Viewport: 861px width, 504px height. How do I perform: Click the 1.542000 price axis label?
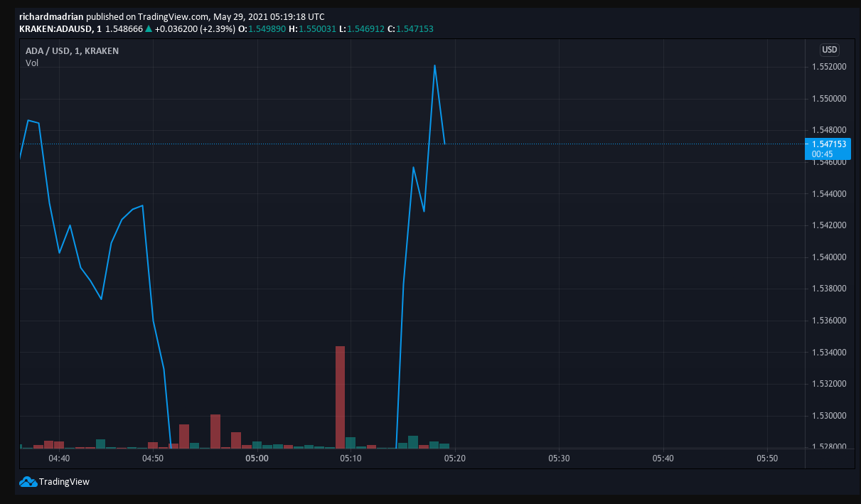tap(828, 225)
